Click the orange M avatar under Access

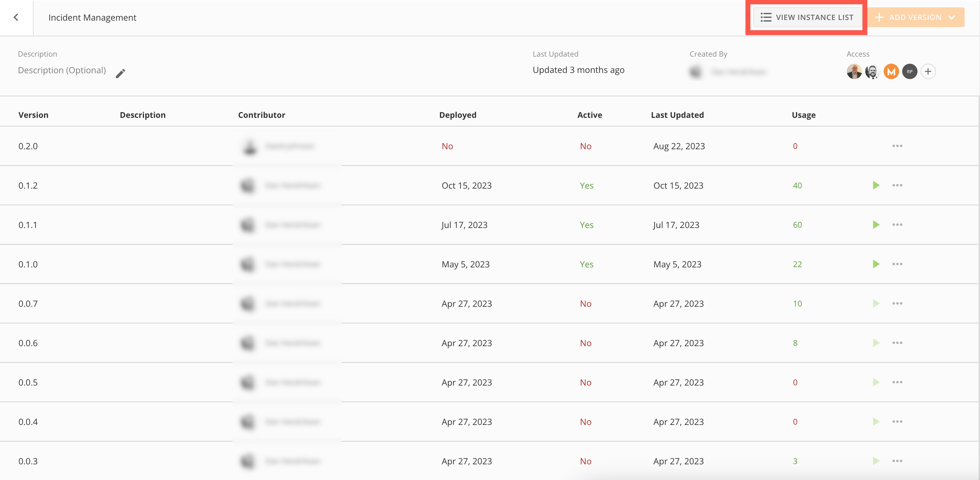pyautogui.click(x=891, y=71)
